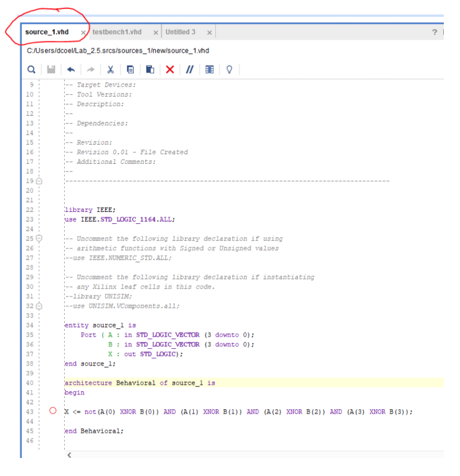
Task: Open the Untitled 3 tab
Action: (x=181, y=32)
